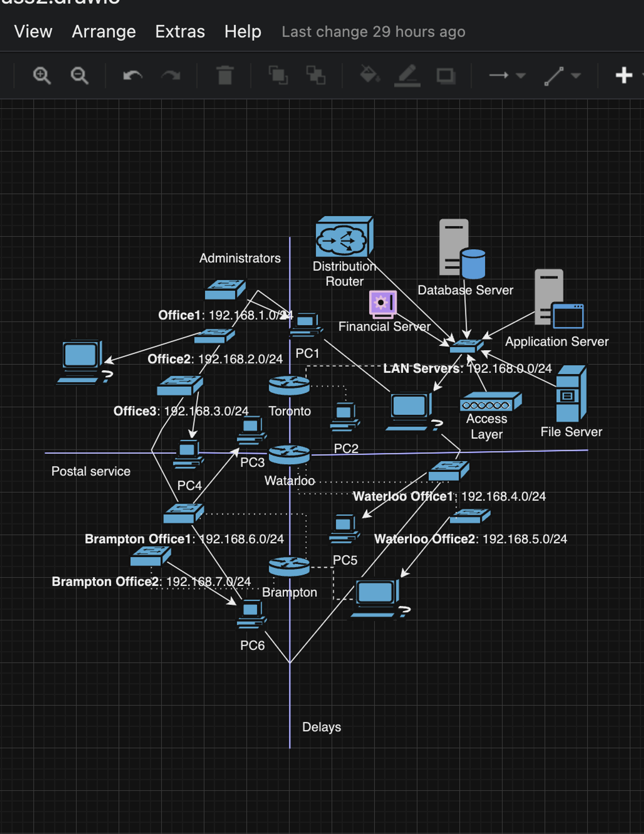Select the Zoom In tool
The image size is (644, 834).
point(42,75)
